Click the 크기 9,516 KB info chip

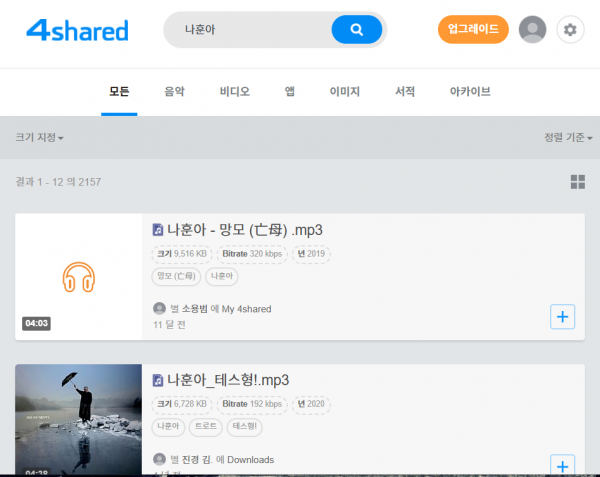[182, 254]
